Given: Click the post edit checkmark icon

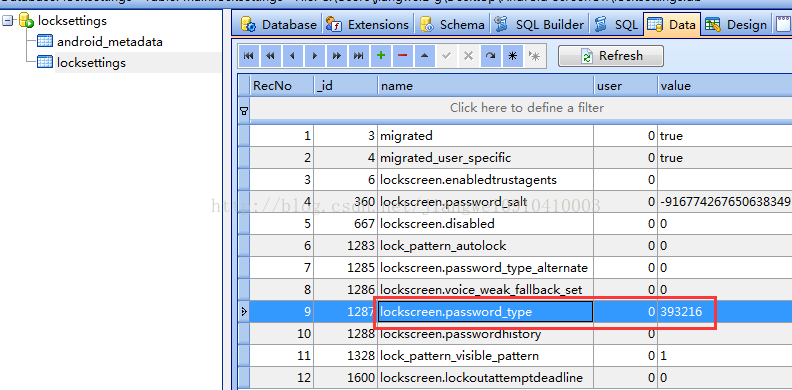Looking at the screenshot, I should (x=447, y=56).
